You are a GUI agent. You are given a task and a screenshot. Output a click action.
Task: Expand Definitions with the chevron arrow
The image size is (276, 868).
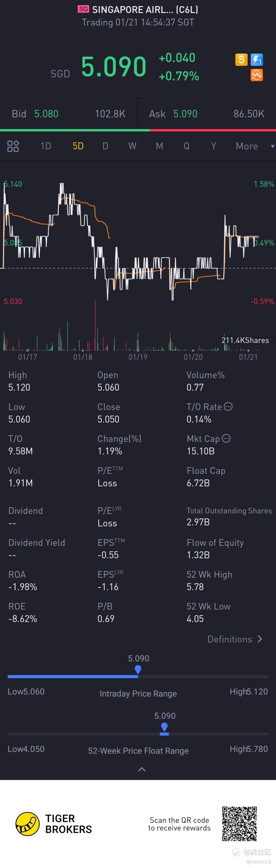259,639
